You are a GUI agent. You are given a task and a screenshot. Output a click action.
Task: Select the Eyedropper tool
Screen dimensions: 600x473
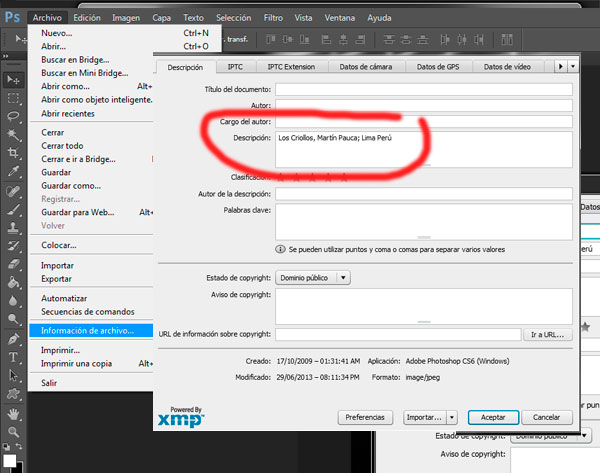(x=13, y=171)
